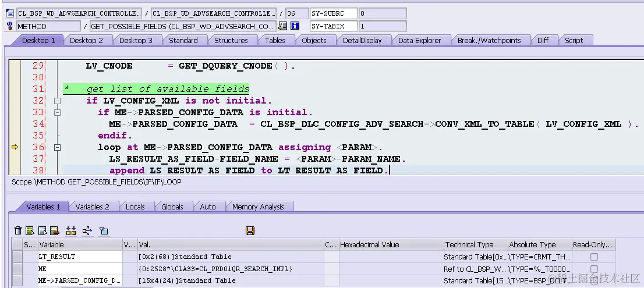
Task: Click the event gear icon beside METHOD
Action: point(10,26)
